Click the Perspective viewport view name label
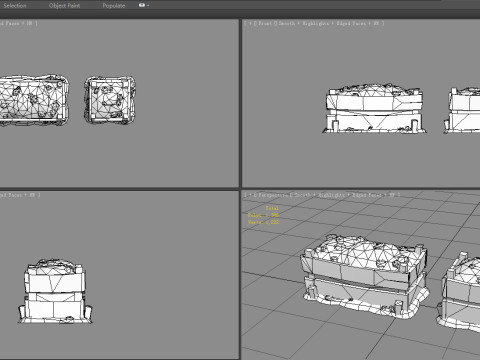 point(273,195)
